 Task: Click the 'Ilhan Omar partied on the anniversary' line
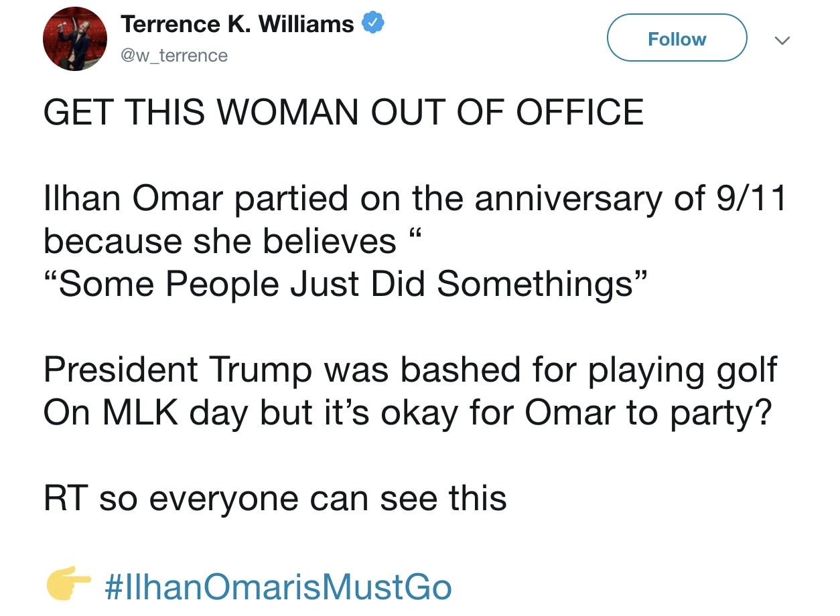[414, 198]
